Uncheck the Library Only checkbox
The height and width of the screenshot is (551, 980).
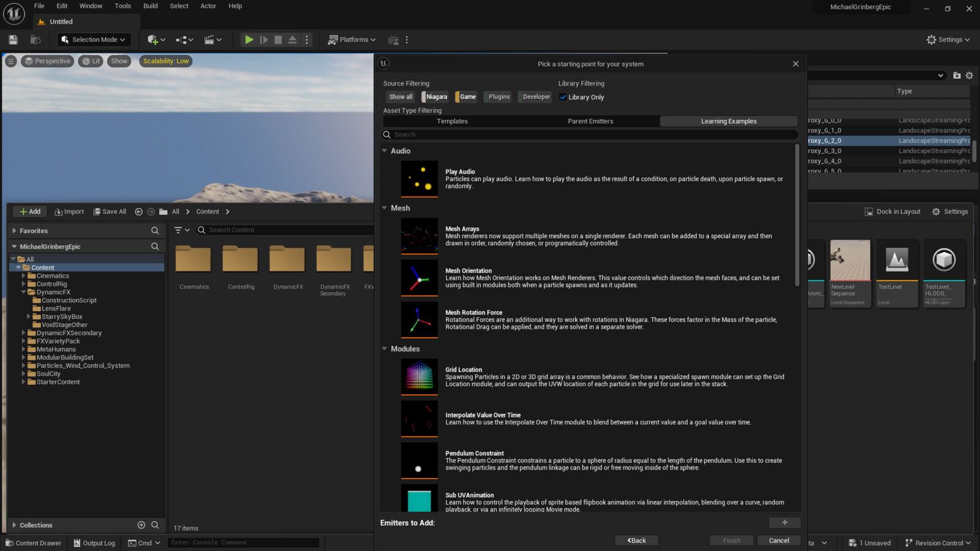point(563,97)
